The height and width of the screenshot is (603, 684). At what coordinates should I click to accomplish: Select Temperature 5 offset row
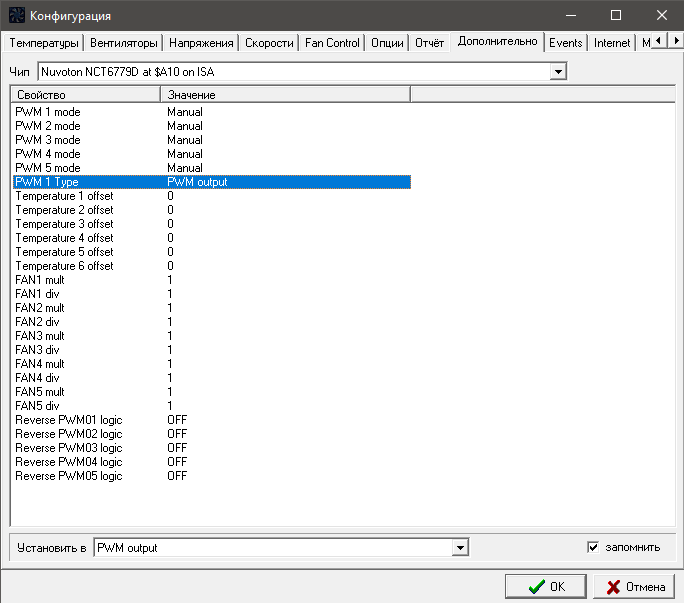tap(212, 252)
